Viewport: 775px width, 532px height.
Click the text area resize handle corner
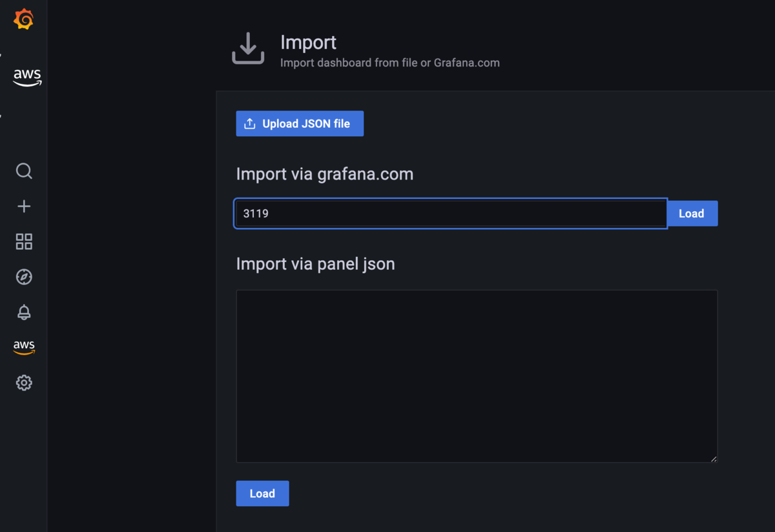coord(714,459)
